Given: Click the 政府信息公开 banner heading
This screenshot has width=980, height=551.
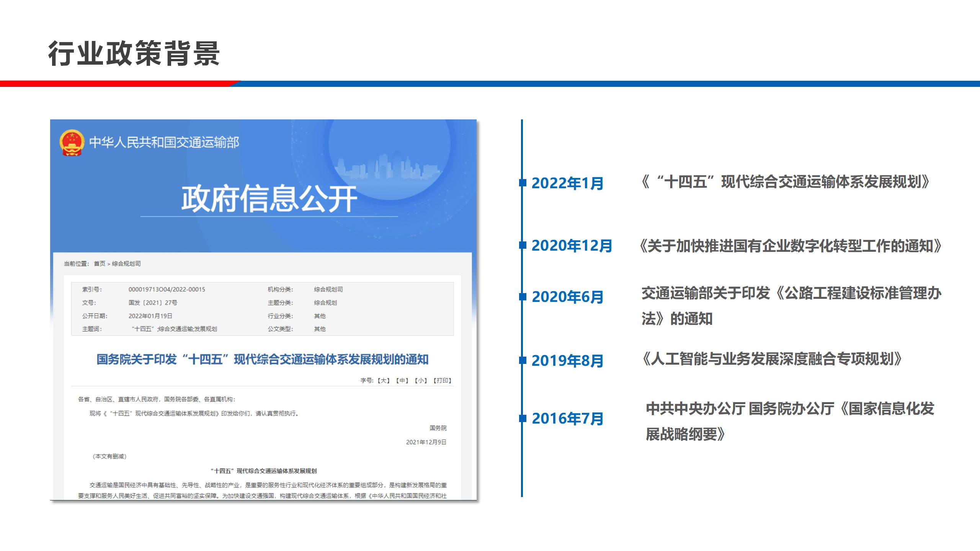Looking at the screenshot, I should tap(269, 199).
